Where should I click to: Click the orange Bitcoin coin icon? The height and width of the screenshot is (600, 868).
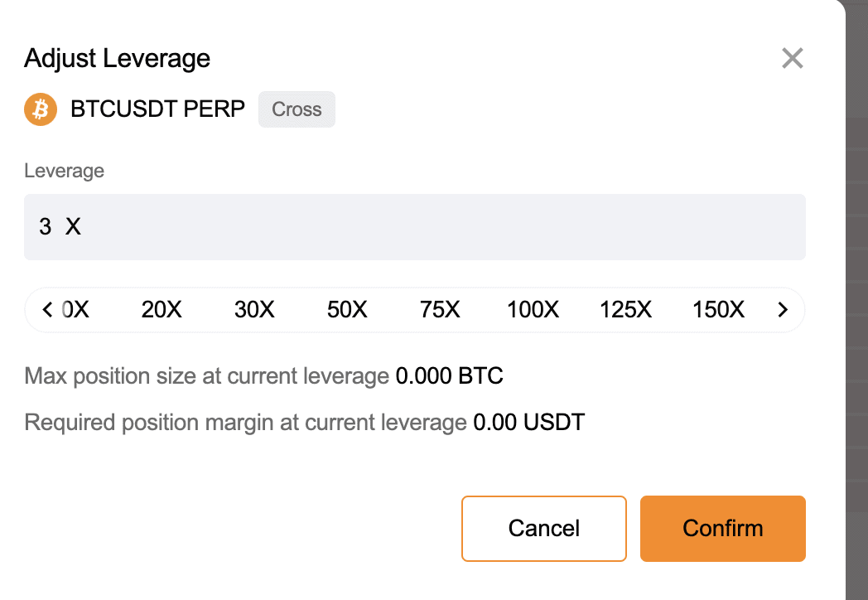coord(40,109)
